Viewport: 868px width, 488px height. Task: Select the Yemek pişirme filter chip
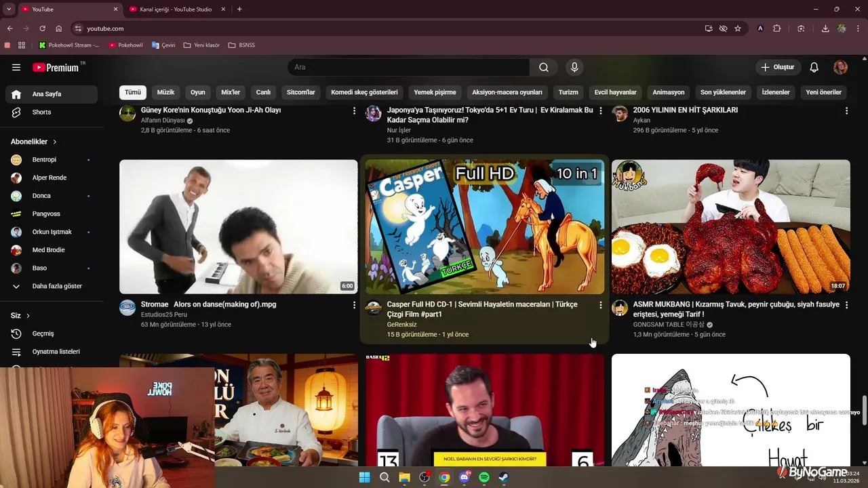435,92
